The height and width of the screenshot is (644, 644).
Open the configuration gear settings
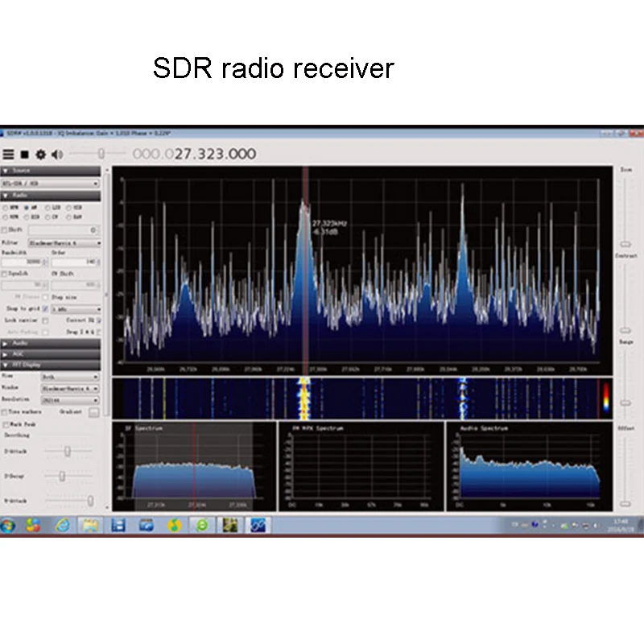point(41,155)
